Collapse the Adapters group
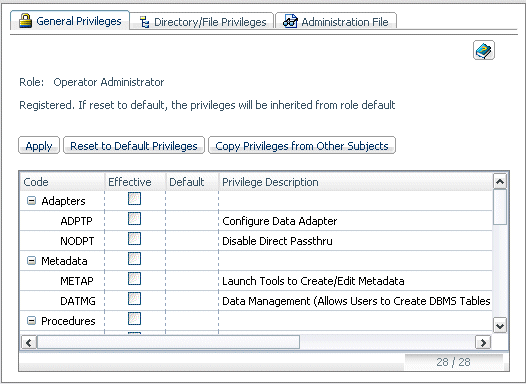 tap(31, 201)
